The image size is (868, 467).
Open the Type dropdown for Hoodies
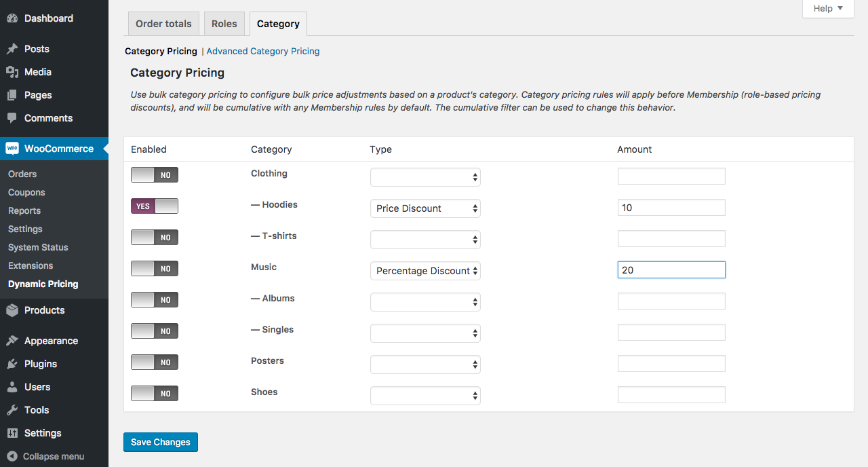pyautogui.click(x=425, y=208)
